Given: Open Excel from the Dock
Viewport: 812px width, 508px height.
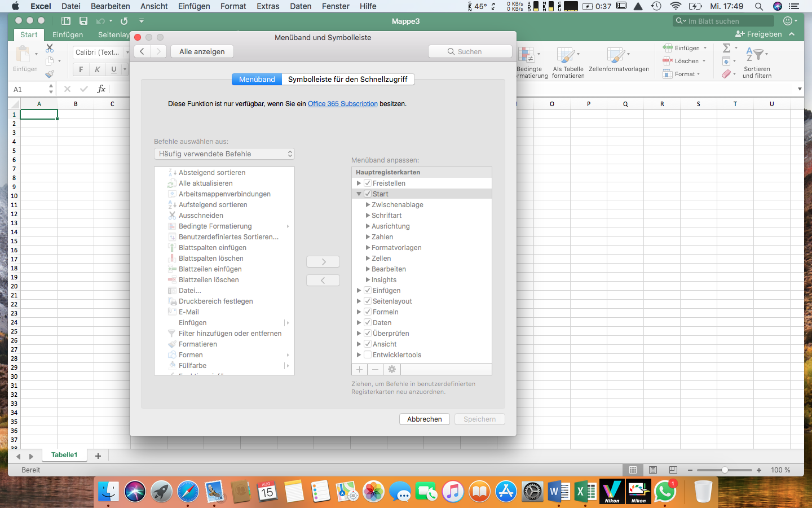Looking at the screenshot, I should tap(585, 492).
